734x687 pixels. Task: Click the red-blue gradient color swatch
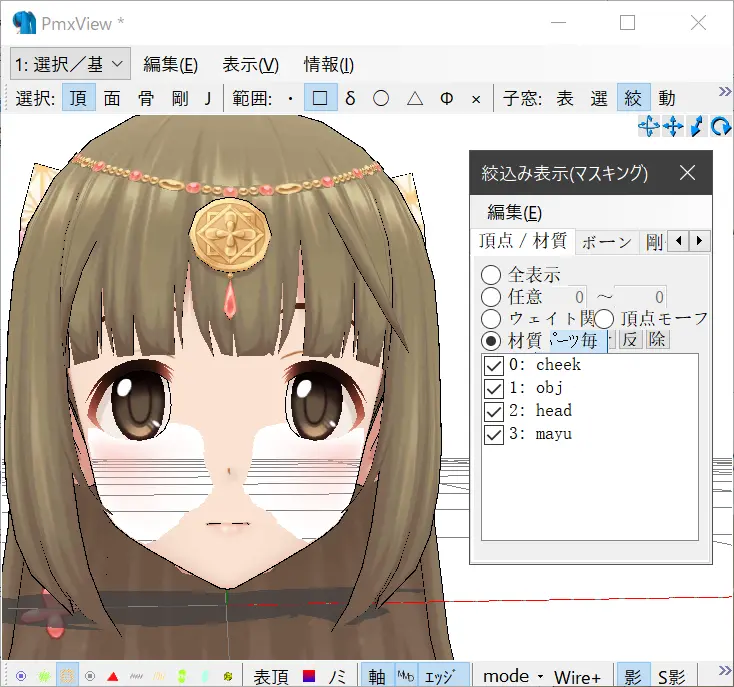(x=309, y=677)
